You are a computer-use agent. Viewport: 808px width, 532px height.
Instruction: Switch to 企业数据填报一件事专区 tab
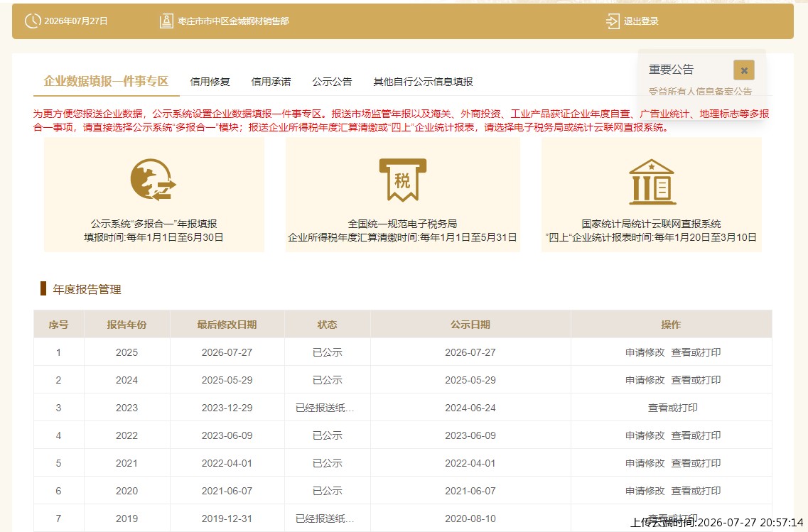coord(106,82)
